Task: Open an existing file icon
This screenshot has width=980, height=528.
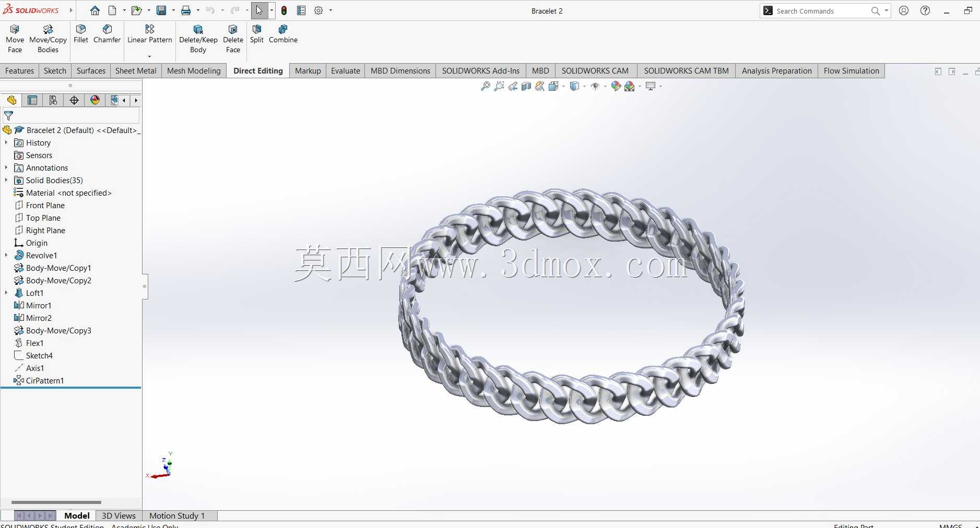Action: click(136, 10)
